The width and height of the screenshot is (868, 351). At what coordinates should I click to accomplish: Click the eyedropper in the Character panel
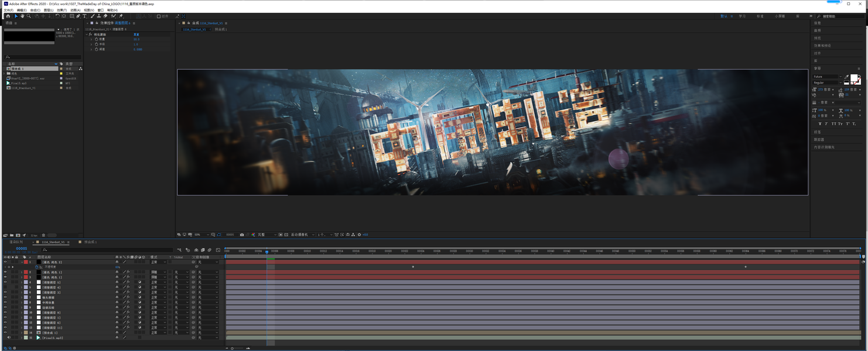point(846,77)
